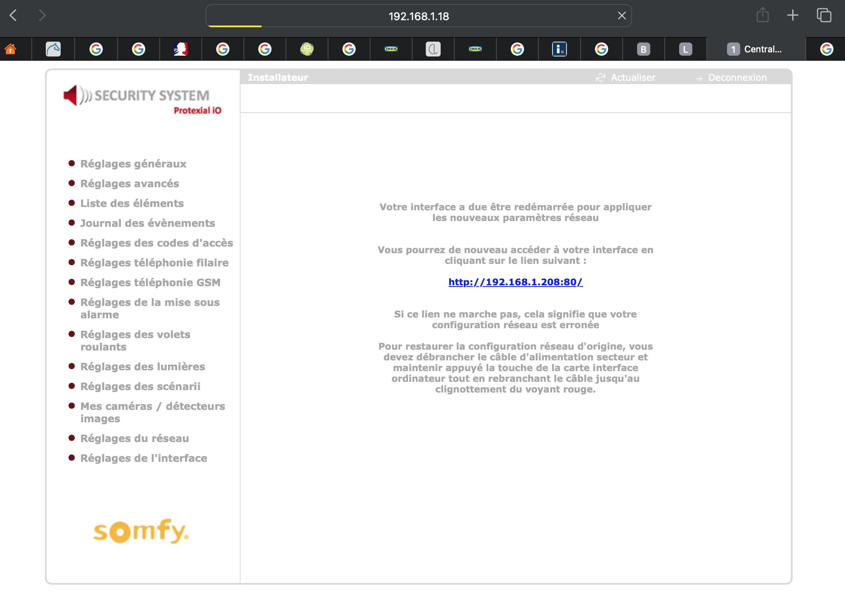The height and width of the screenshot is (616, 845).
Task: Switch to the Central... tab
Action: (755, 49)
